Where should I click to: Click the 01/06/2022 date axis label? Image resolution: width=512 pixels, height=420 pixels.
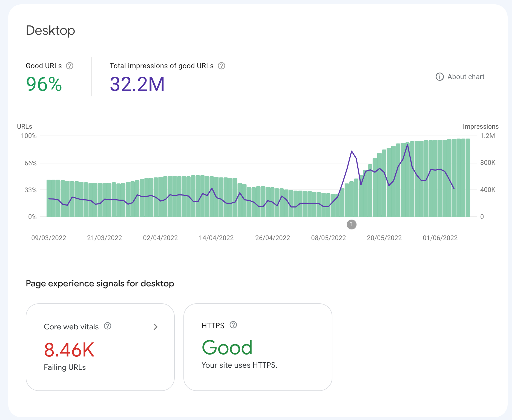[440, 238]
